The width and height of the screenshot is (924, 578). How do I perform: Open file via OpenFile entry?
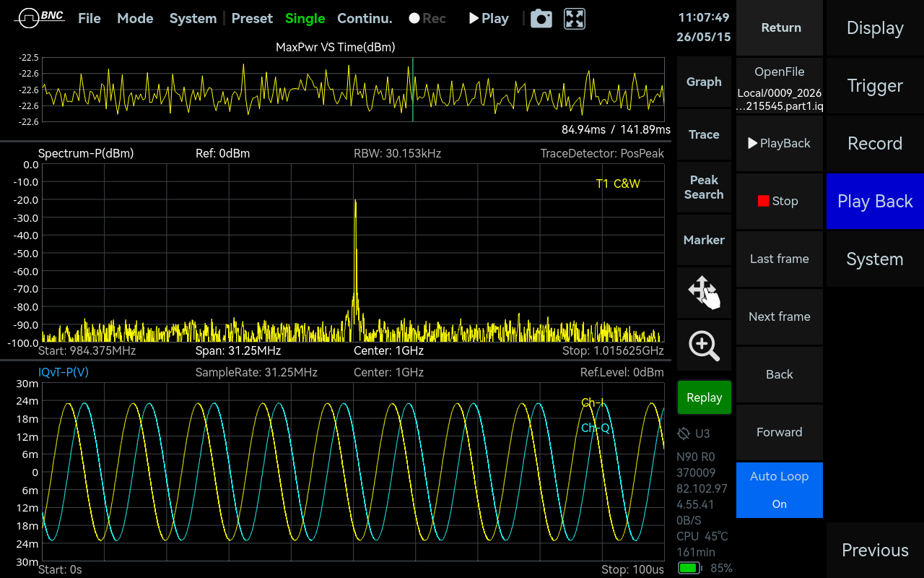(780, 86)
